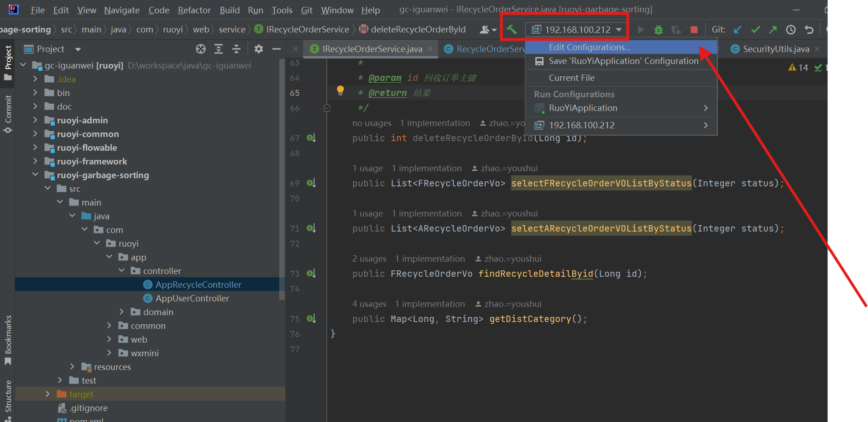Click Expand All in Project panel
Image resolution: width=868 pixels, height=422 pixels.
coord(219,49)
